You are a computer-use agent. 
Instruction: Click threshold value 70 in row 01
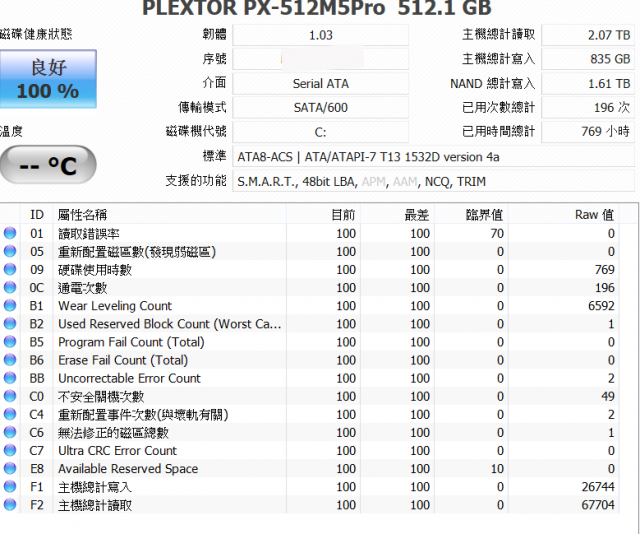point(497,233)
